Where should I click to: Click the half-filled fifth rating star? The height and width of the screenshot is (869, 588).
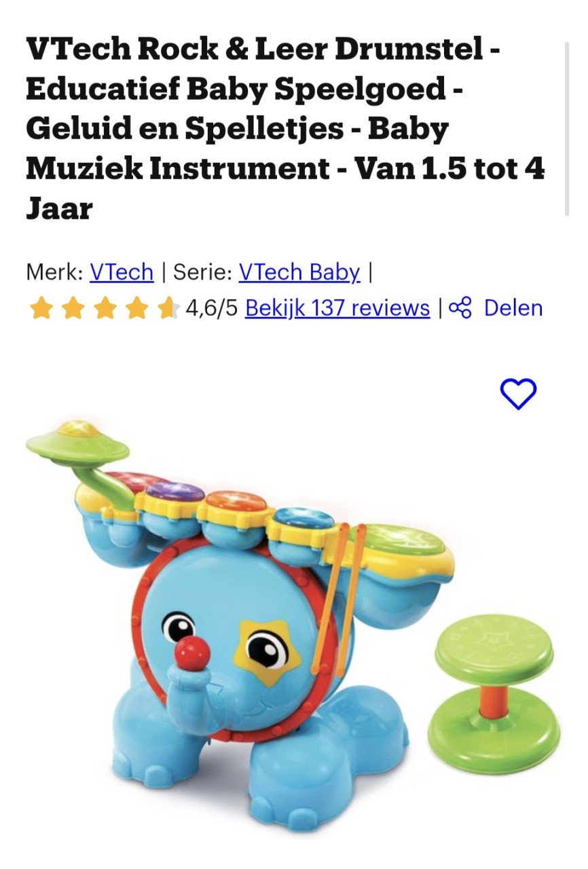(168, 308)
